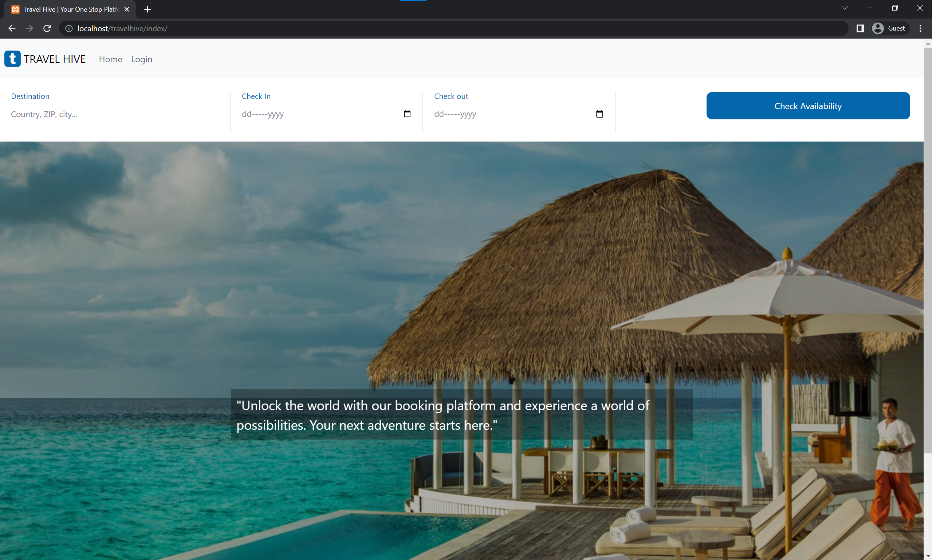The width and height of the screenshot is (932, 560).
Task: Close the Travel Hive tab
Action: [x=127, y=9]
